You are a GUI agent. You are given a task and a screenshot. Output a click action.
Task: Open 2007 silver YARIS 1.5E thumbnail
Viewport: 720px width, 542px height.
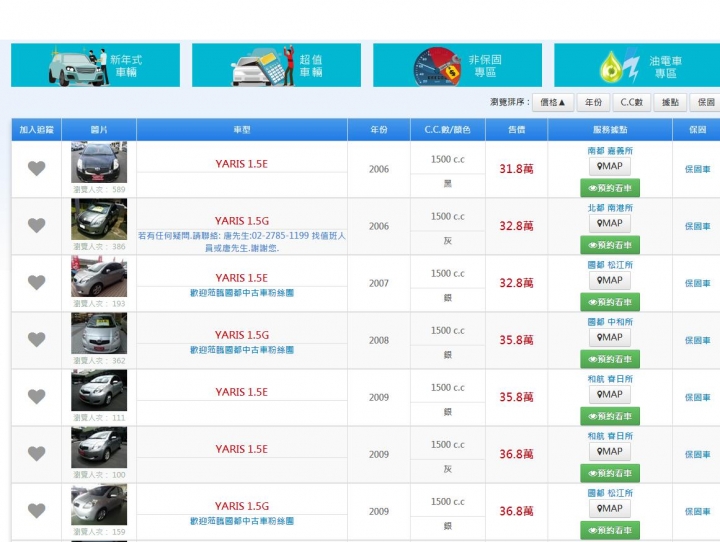tap(99, 276)
